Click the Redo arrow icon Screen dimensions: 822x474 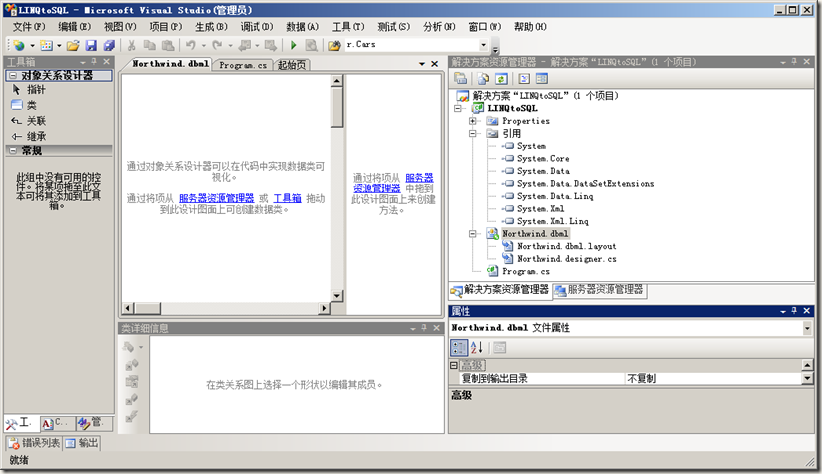pyautogui.click(x=217, y=46)
